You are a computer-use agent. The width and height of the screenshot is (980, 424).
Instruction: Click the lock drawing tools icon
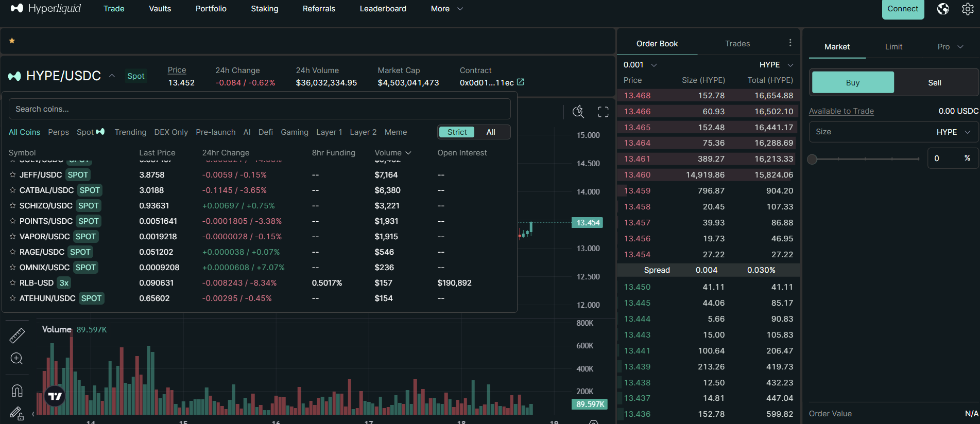pyautogui.click(x=16, y=414)
